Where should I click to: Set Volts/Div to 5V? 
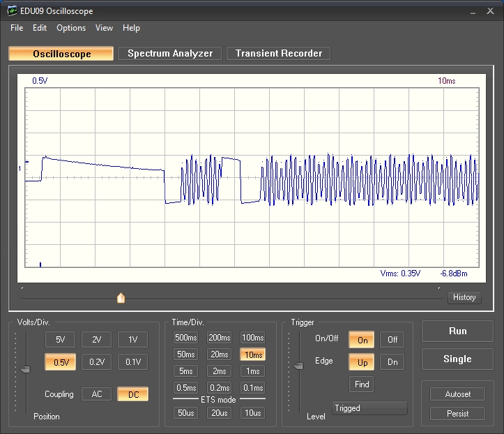click(x=60, y=340)
